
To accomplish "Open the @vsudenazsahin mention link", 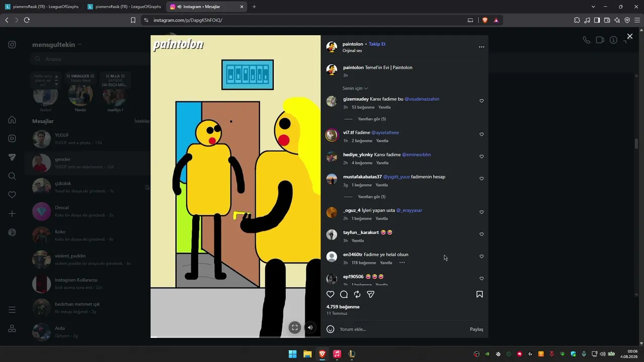I will [x=422, y=99].
